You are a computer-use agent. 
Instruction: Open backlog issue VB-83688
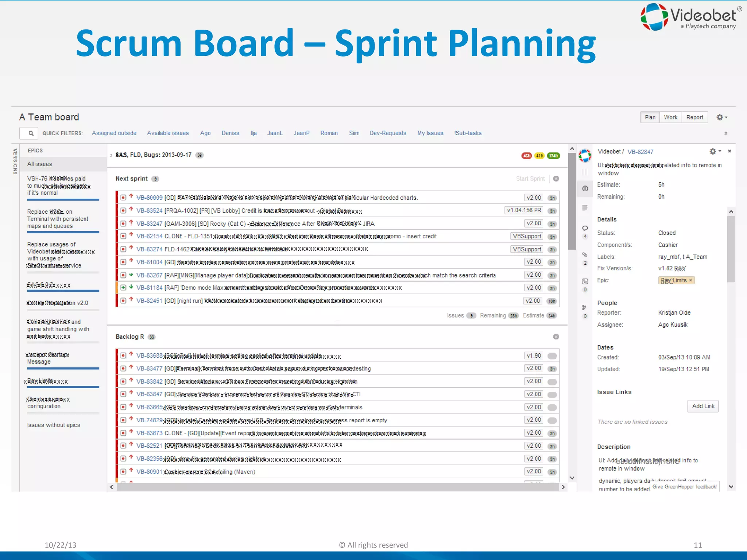[149, 355]
